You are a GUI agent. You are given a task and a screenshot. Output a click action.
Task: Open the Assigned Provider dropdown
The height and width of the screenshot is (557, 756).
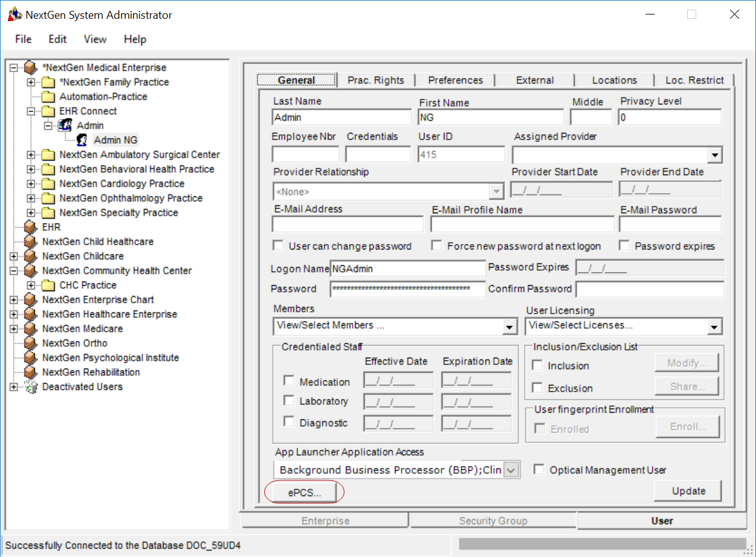tap(715, 155)
